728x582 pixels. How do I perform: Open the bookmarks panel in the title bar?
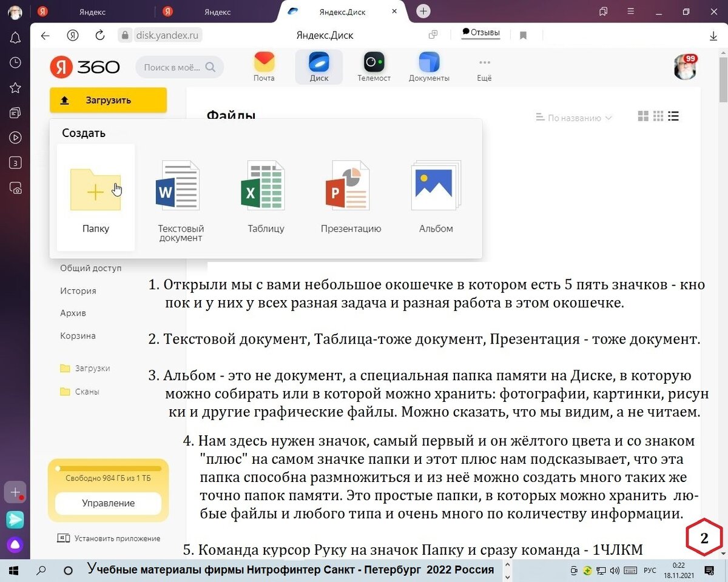click(x=603, y=12)
